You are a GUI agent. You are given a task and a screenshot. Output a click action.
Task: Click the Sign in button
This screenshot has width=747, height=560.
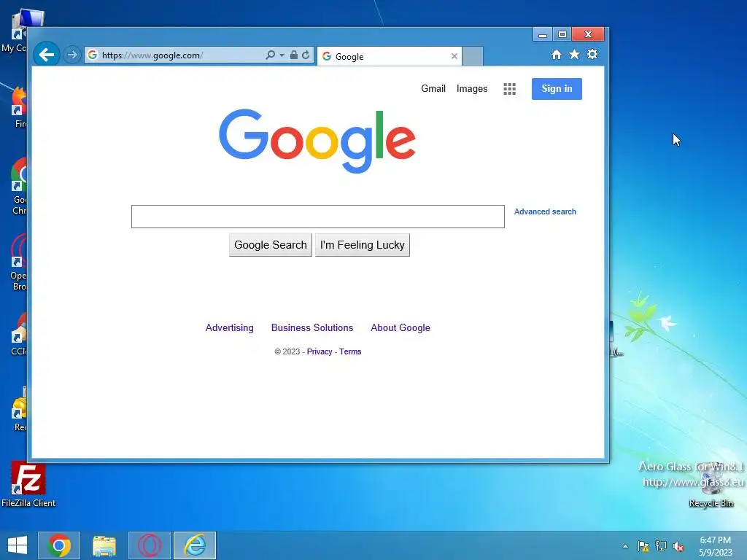[x=557, y=88]
